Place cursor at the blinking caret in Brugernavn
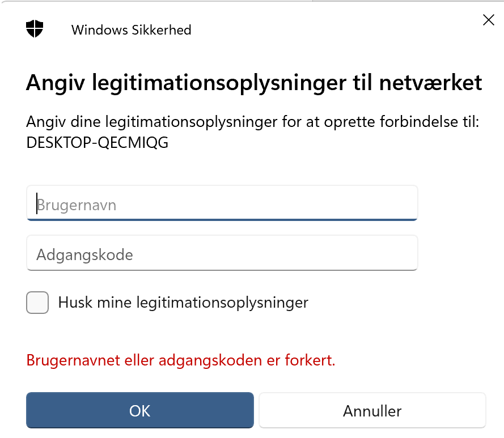Viewport: 504px width, 438px height. (x=37, y=203)
